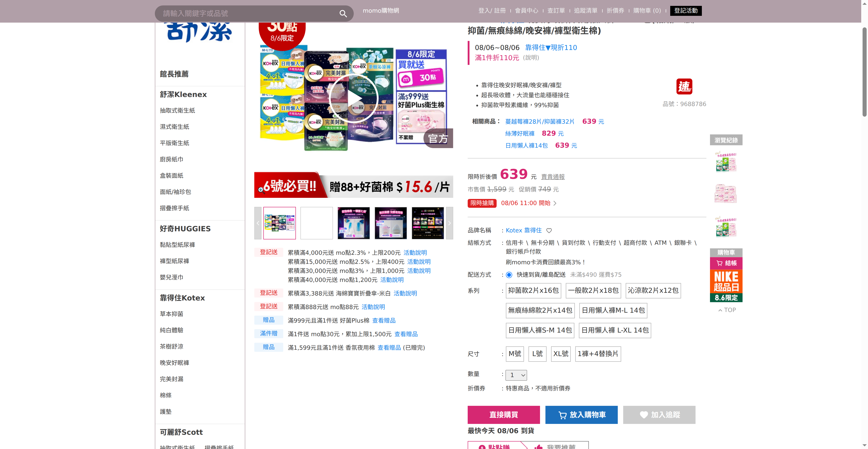
Task: Select the third product gallery thumbnail
Action: 354,223
